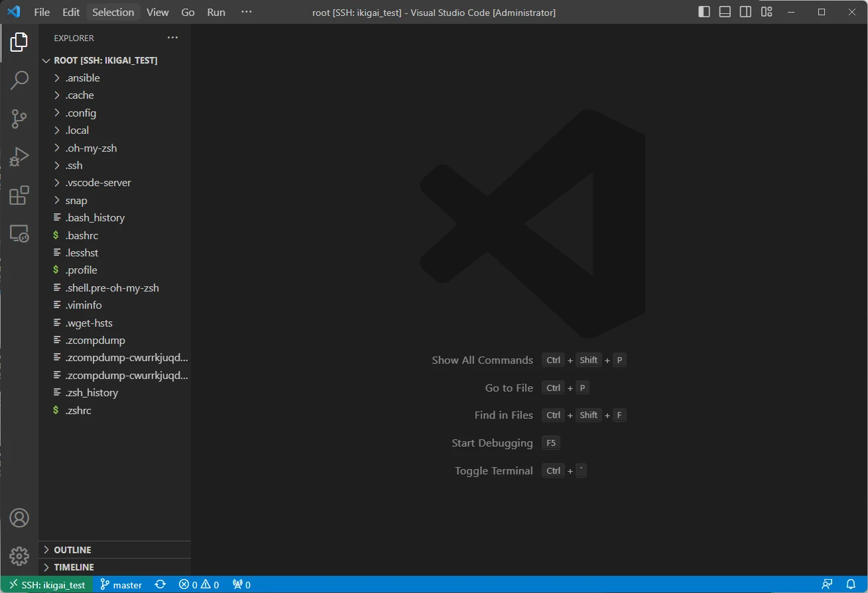This screenshot has height=593, width=868.
Task: Click the Synchronize Changes icon in status bar
Action: point(160,584)
